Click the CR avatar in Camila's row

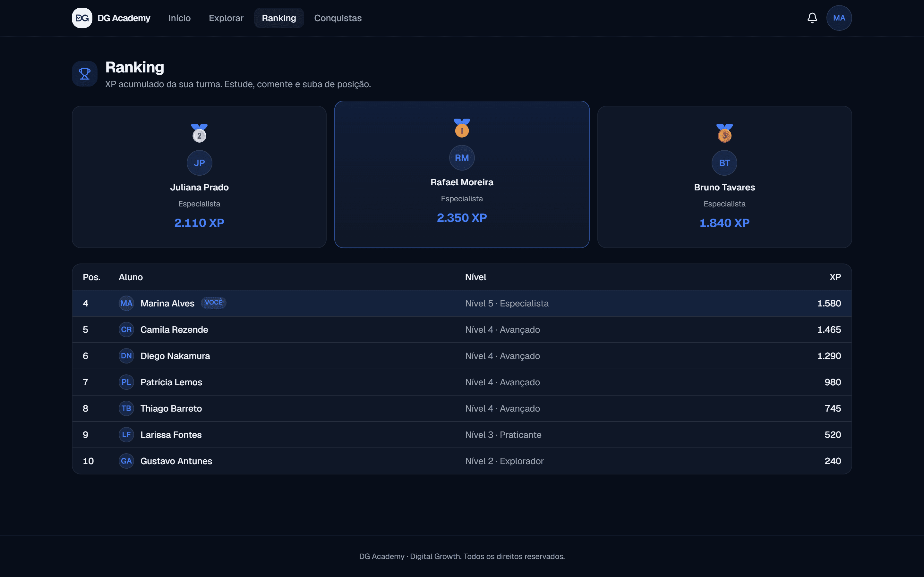coord(126,329)
